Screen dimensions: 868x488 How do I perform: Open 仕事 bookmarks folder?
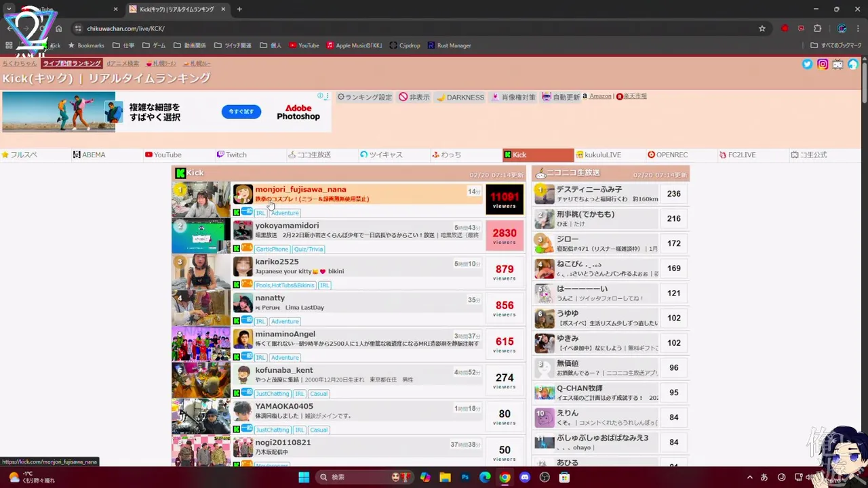[123, 45]
